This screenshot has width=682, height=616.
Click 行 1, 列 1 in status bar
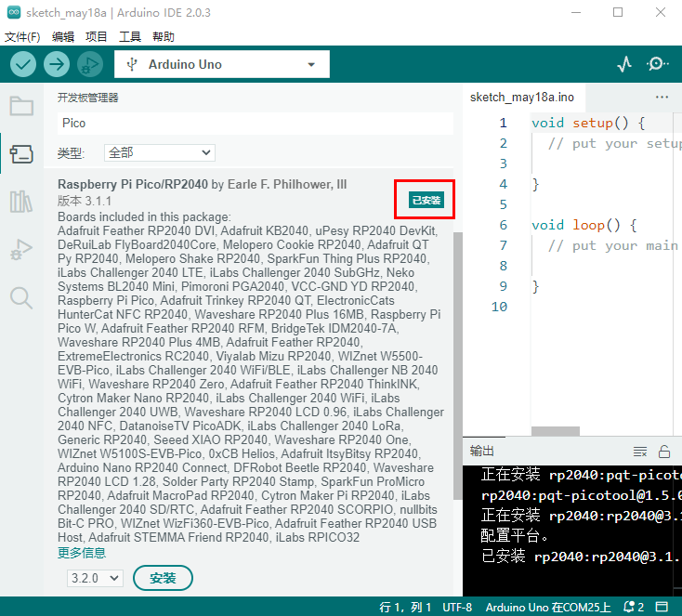[x=405, y=607]
